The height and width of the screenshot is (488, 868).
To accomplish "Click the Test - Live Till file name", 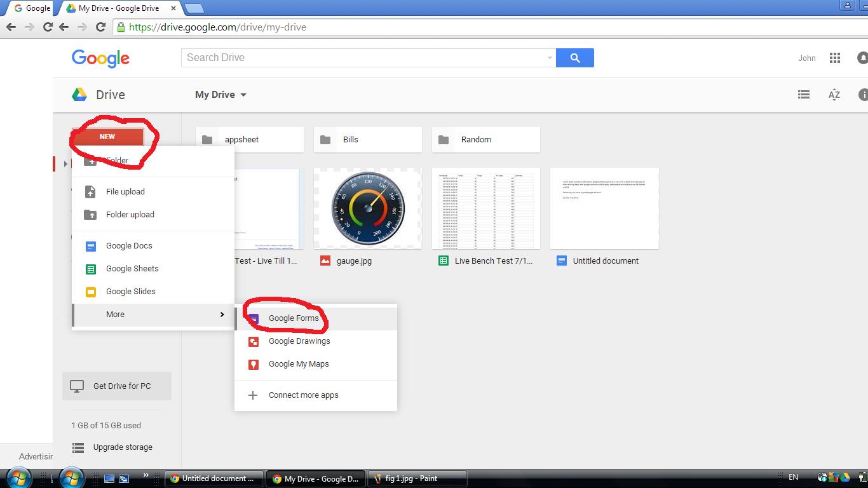I will [266, 261].
